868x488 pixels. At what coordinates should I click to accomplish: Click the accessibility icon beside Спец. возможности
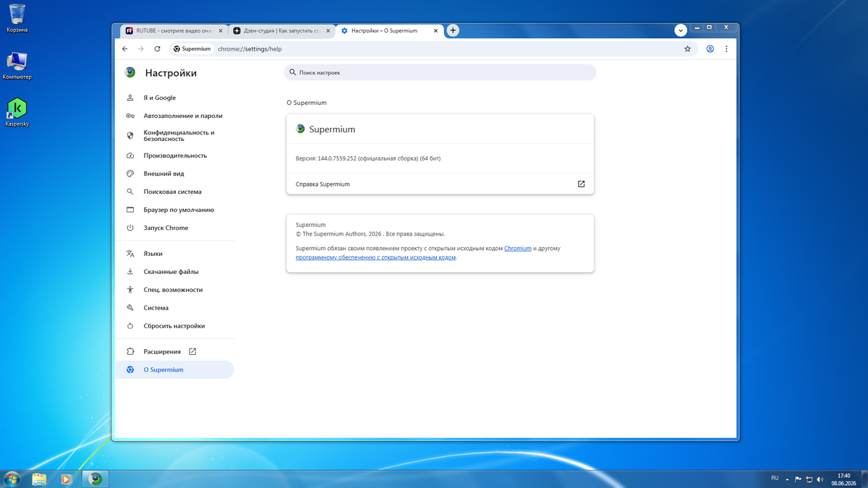(x=130, y=290)
